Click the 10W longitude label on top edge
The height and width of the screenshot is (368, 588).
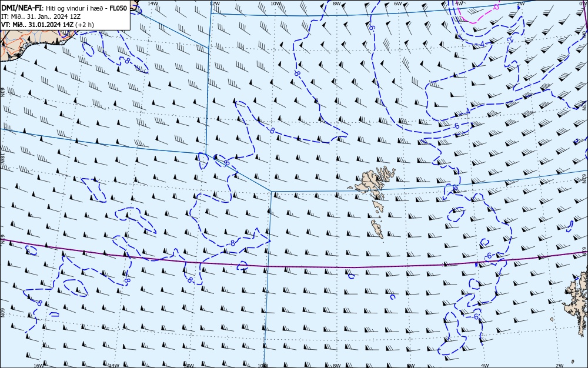(x=276, y=4)
